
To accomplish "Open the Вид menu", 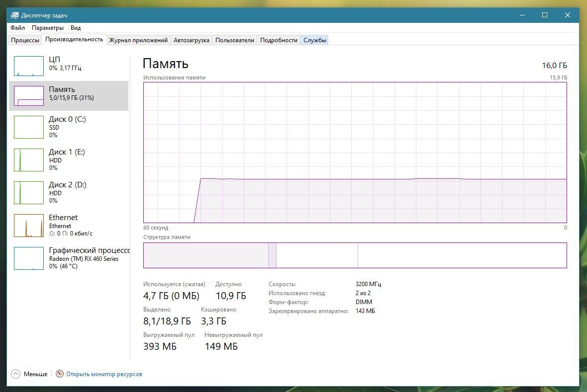I will 76,28.
